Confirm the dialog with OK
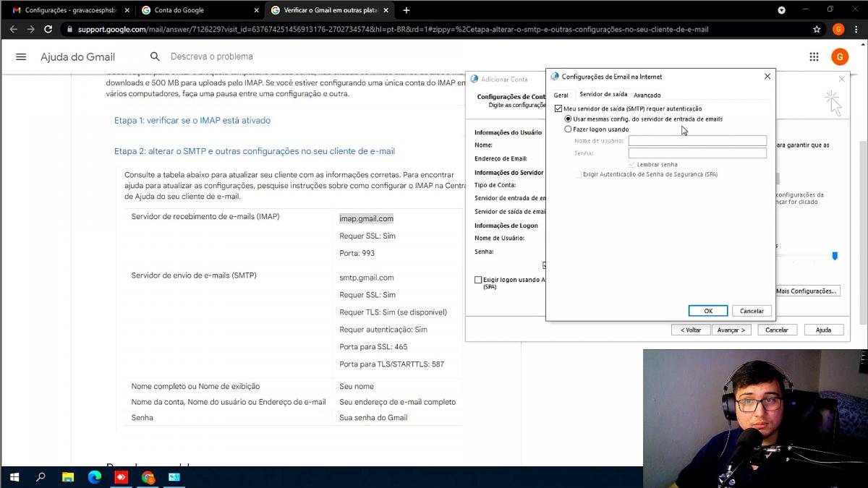Viewport: 868px width, 488px height. click(x=708, y=311)
